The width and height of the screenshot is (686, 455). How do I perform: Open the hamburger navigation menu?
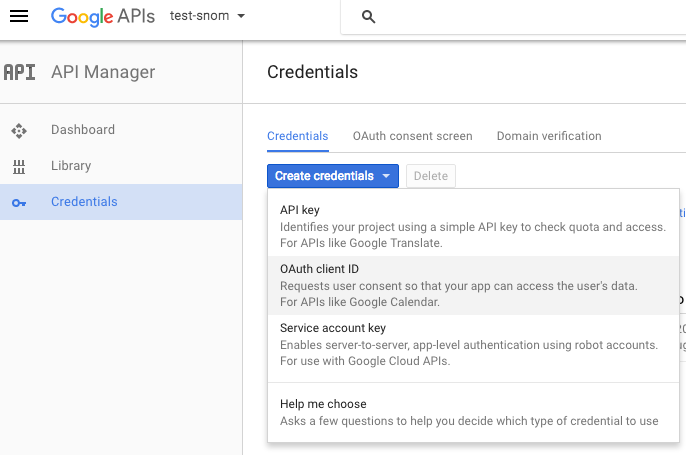[19, 17]
